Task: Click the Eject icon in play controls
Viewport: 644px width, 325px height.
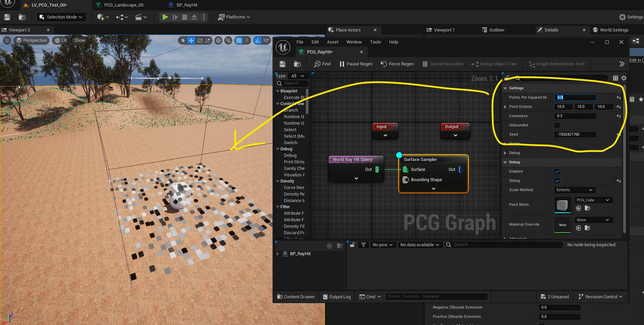Action: pos(194,17)
